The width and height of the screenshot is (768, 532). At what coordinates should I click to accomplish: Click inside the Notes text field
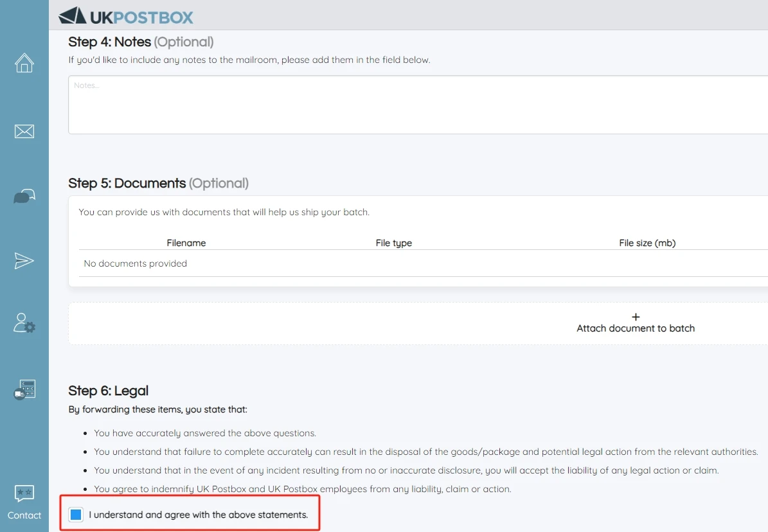(x=418, y=105)
